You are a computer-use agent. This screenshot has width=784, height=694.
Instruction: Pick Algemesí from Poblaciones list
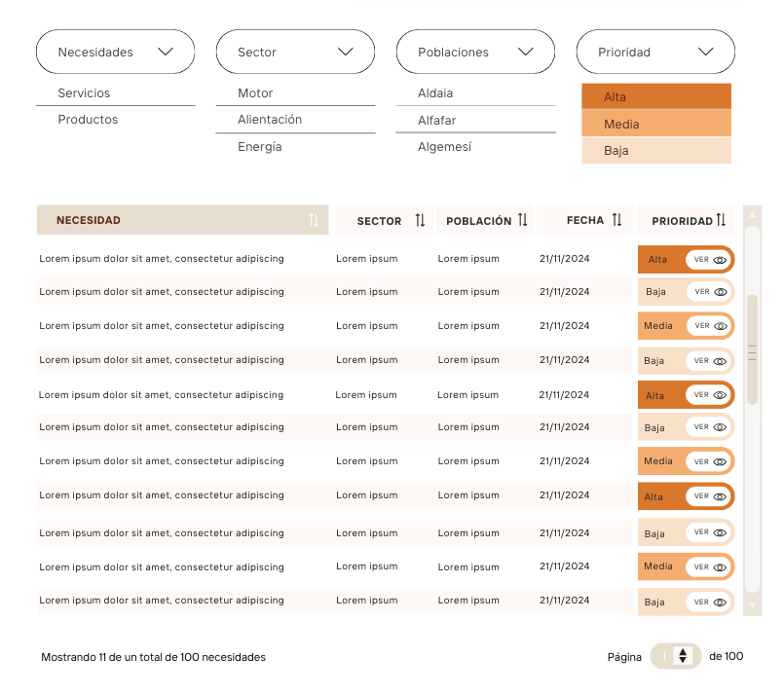click(444, 146)
